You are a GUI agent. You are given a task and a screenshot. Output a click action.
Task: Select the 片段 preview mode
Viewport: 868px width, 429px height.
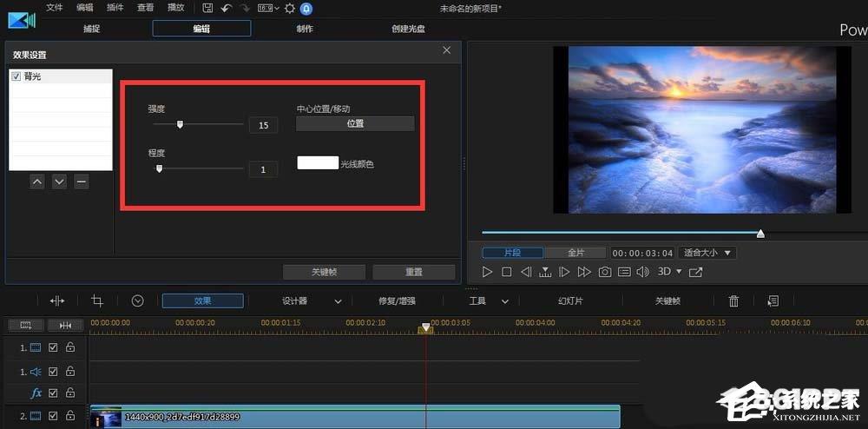coord(513,253)
